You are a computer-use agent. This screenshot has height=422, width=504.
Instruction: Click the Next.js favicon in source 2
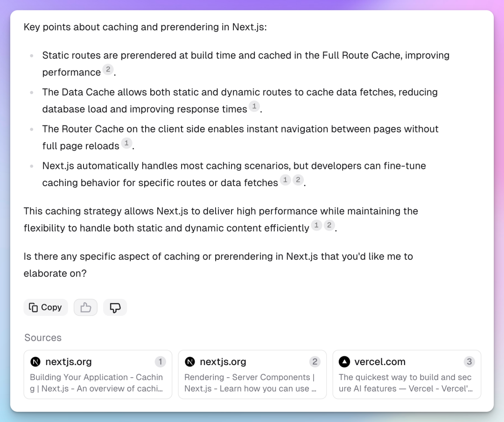[190, 362]
